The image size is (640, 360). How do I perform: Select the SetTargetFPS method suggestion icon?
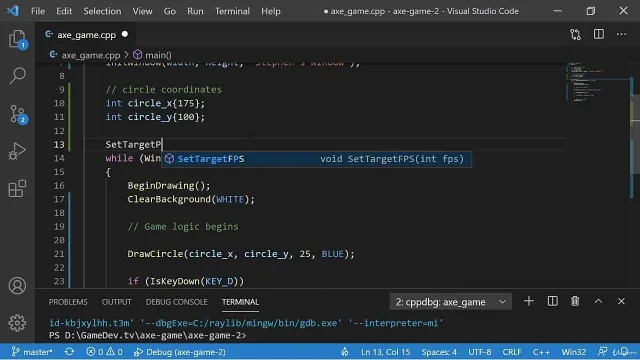coord(169,159)
